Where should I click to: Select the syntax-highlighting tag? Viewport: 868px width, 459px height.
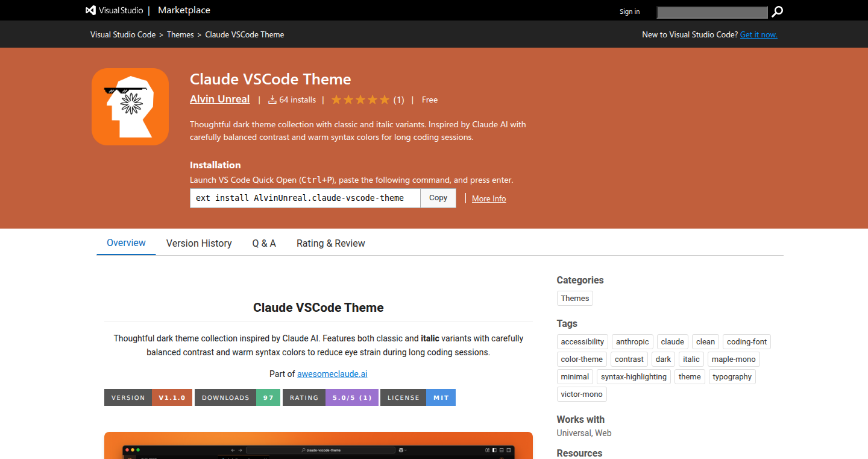(634, 376)
